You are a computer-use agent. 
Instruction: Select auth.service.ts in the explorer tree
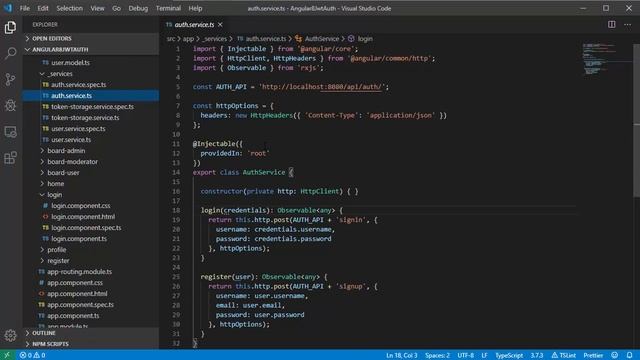pos(91,96)
